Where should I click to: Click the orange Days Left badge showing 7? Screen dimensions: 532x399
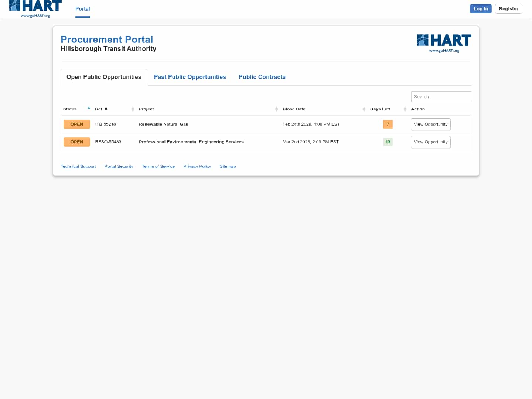(388, 124)
